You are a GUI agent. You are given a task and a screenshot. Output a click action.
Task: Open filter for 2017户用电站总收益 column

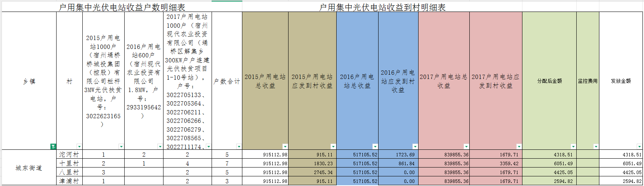click(x=466, y=147)
